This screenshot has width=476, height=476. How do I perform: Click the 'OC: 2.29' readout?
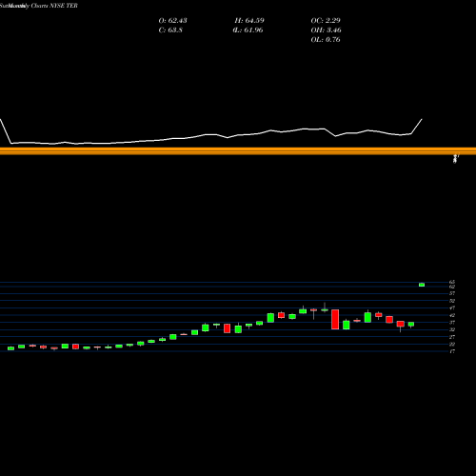(x=326, y=21)
